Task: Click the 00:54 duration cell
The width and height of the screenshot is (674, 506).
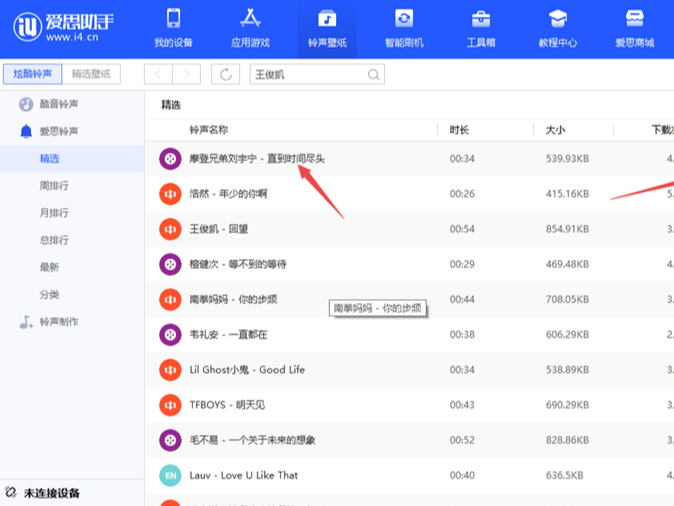Action: (x=462, y=229)
